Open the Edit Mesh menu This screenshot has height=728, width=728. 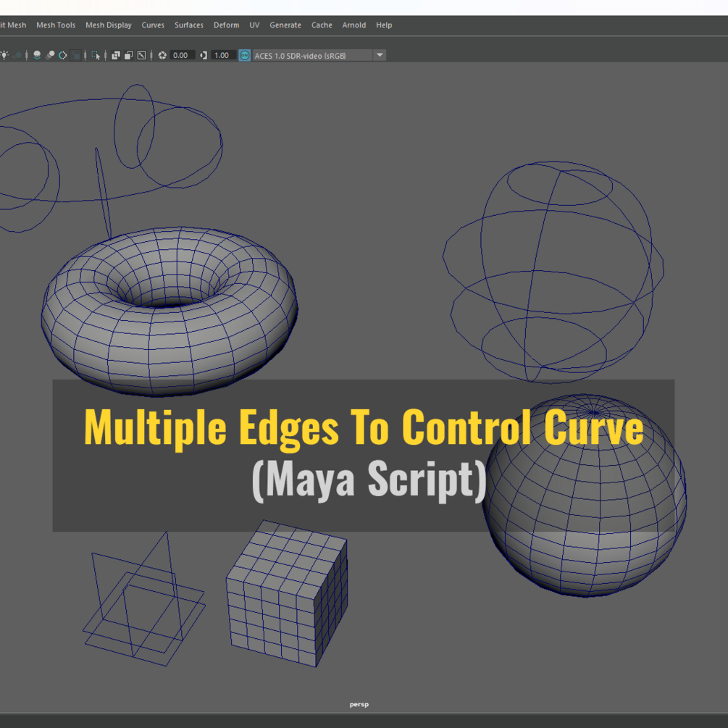pyautogui.click(x=13, y=25)
